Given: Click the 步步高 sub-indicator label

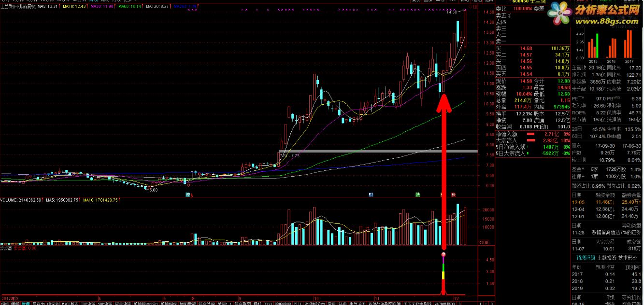Looking at the screenshot, I should 6,249.
